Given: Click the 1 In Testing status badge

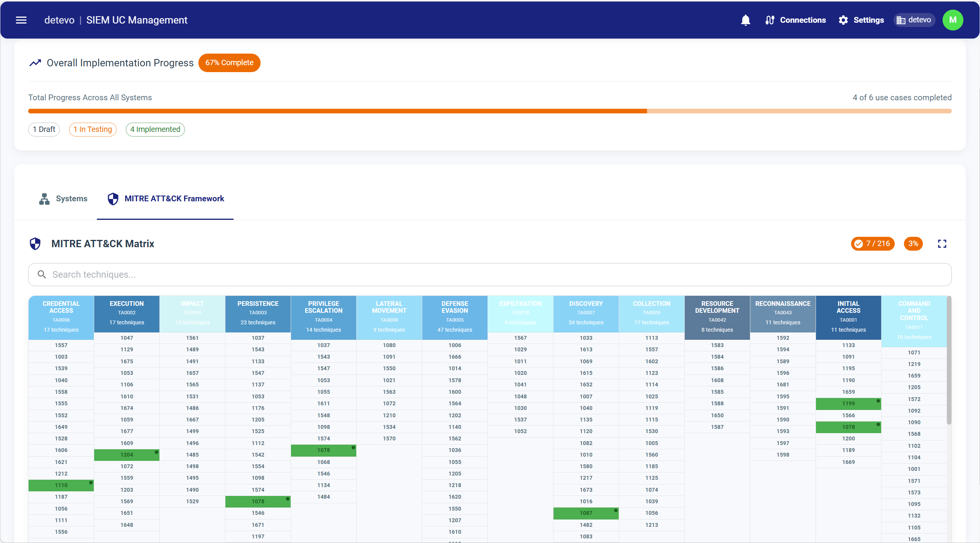Looking at the screenshot, I should tap(93, 129).
